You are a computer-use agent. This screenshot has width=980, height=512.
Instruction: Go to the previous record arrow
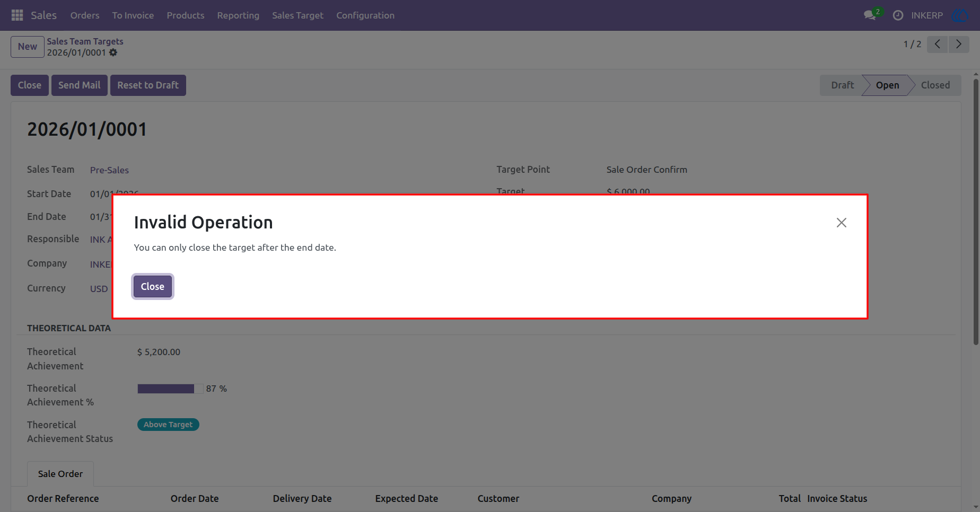pos(938,44)
